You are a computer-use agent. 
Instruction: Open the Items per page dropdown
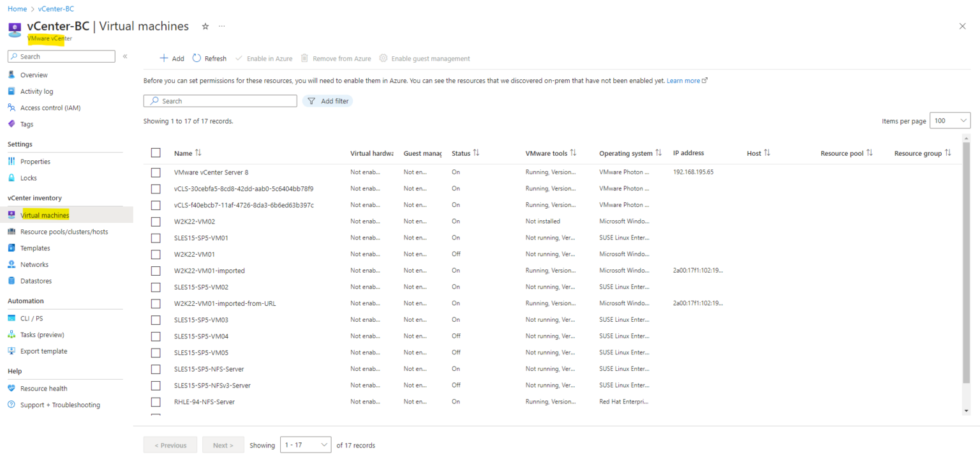(950, 120)
